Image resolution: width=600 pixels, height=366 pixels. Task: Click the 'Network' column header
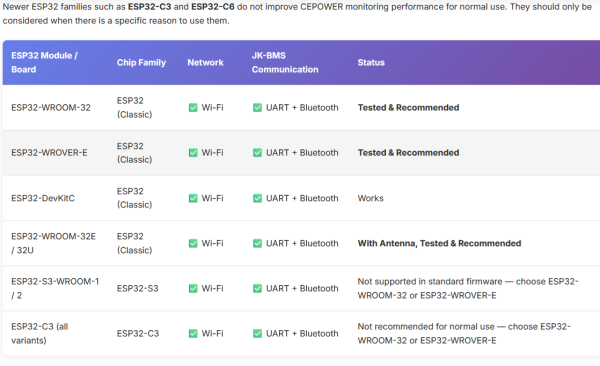(x=205, y=62)
